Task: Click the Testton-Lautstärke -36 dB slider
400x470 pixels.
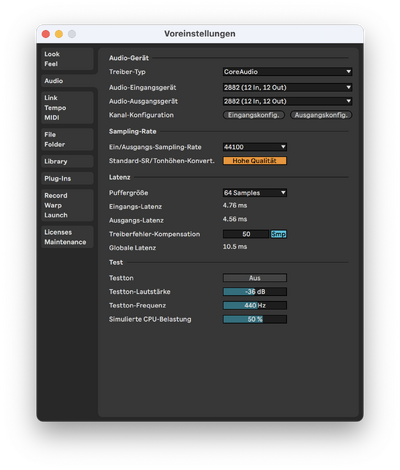Action: click(x=255, y=292)
